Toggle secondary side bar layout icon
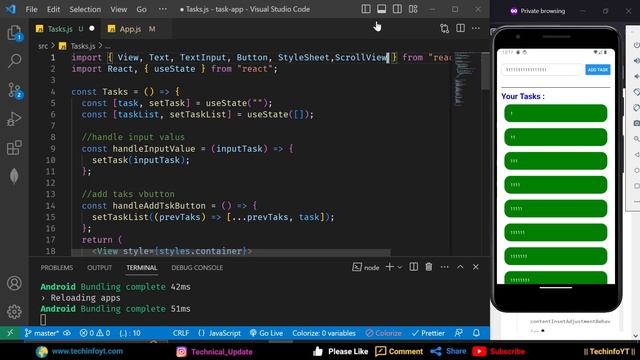Viewport: 640px width, 360px height. click(397, 9)
